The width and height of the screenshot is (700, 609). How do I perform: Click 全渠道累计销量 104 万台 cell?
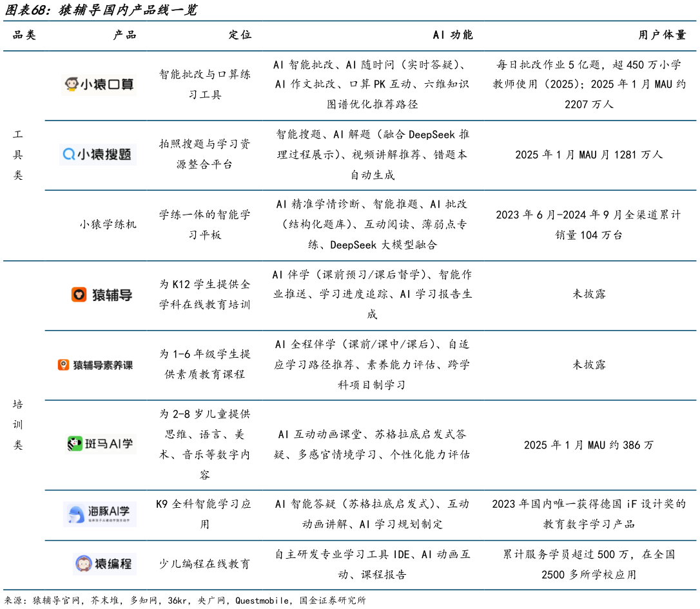pos(589,224)
